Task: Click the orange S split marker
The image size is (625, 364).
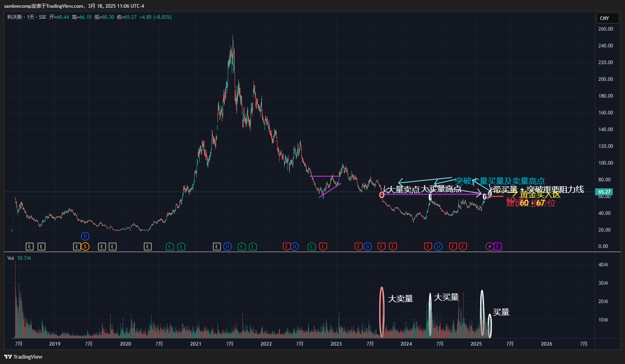Action: pos(85,246)
